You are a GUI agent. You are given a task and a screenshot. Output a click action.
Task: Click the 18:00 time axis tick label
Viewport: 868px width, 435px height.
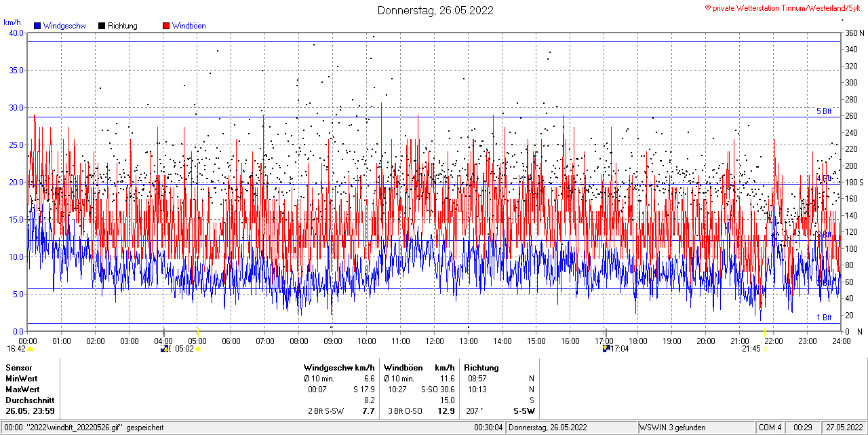coord(638,341)
